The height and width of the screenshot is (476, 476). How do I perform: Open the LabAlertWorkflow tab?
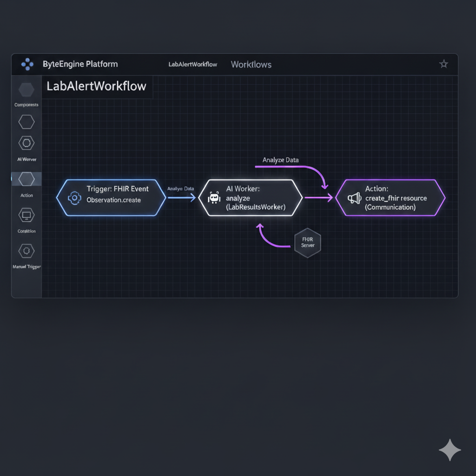click(x=192, y=65)
